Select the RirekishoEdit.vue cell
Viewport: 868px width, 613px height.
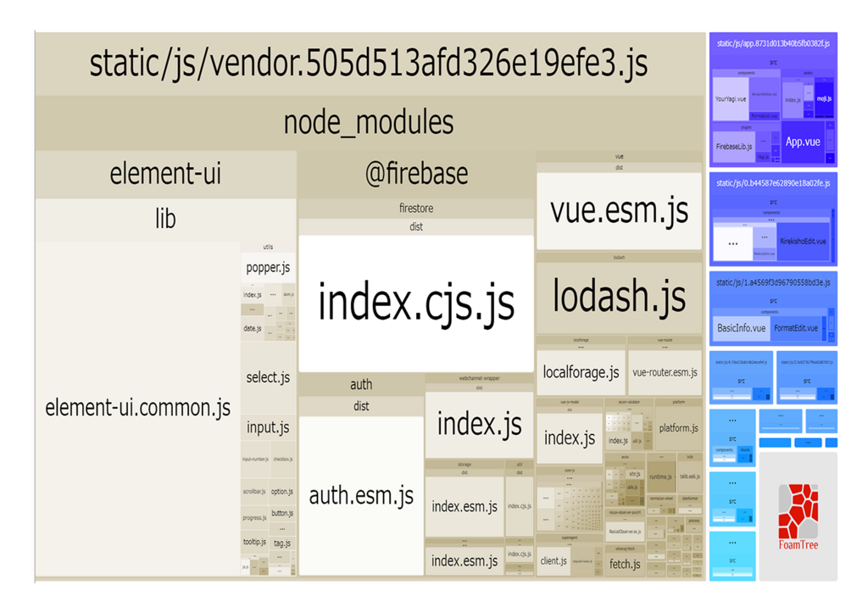tap(803, 242)
